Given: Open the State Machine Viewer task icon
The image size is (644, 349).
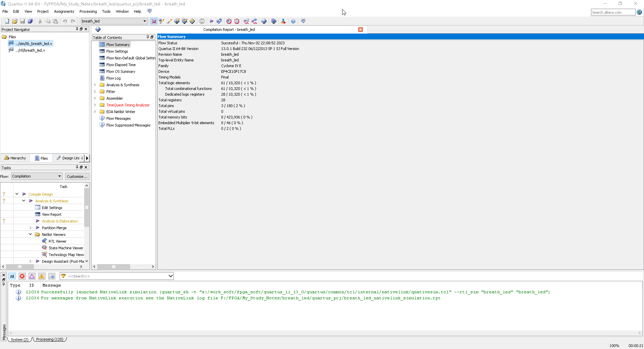Looking at the screenshot, I should point(44,248).
